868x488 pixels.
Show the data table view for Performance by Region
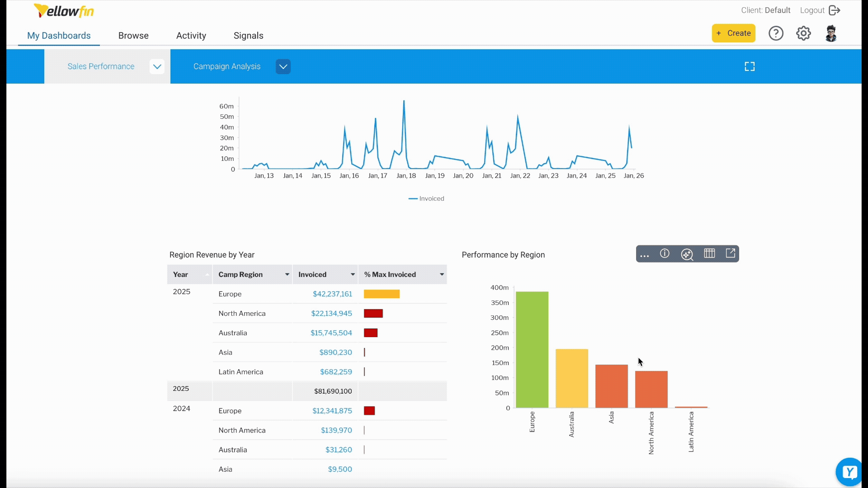709,253
